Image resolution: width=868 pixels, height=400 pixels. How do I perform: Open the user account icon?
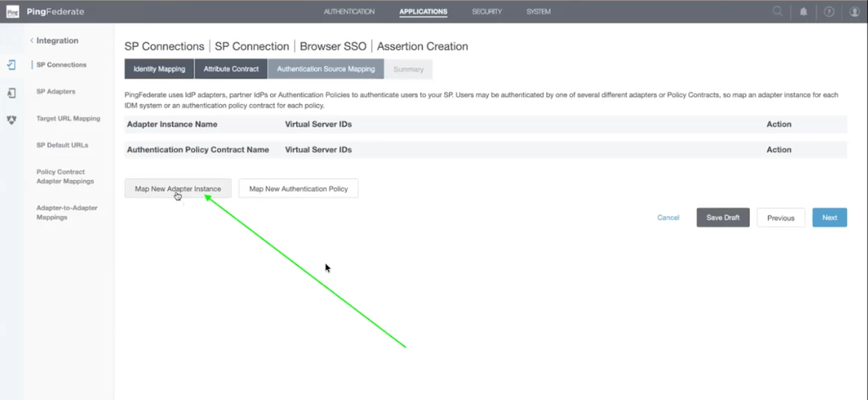[x=855, y=12]
